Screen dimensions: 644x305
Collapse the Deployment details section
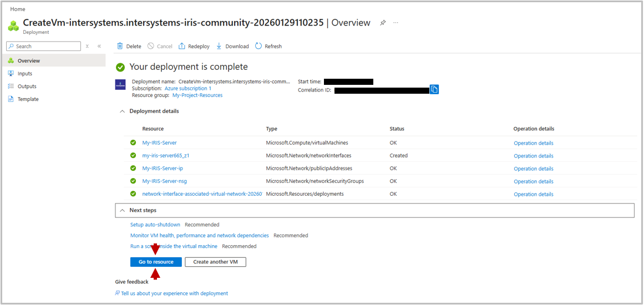pyautogui.click(x=122, y=111)
